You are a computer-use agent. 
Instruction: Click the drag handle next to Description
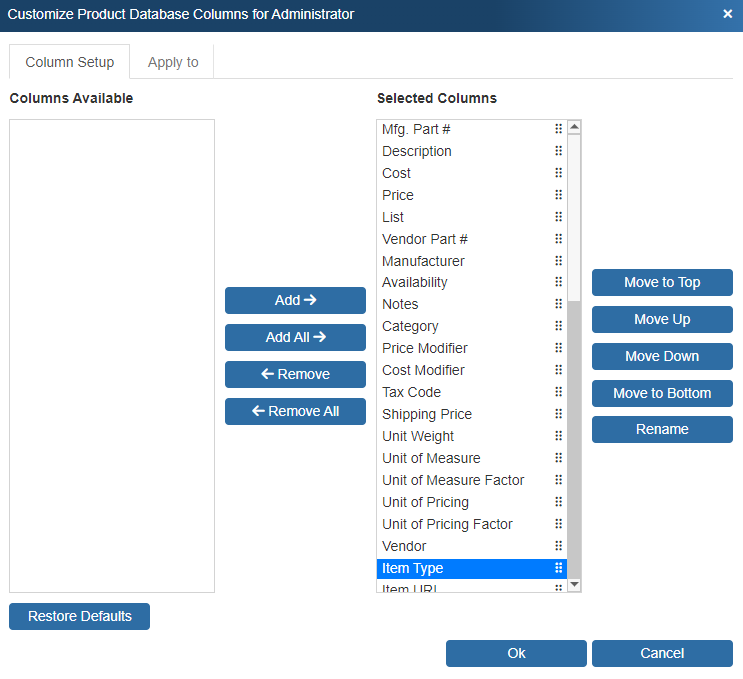click(x=558, y=151)
